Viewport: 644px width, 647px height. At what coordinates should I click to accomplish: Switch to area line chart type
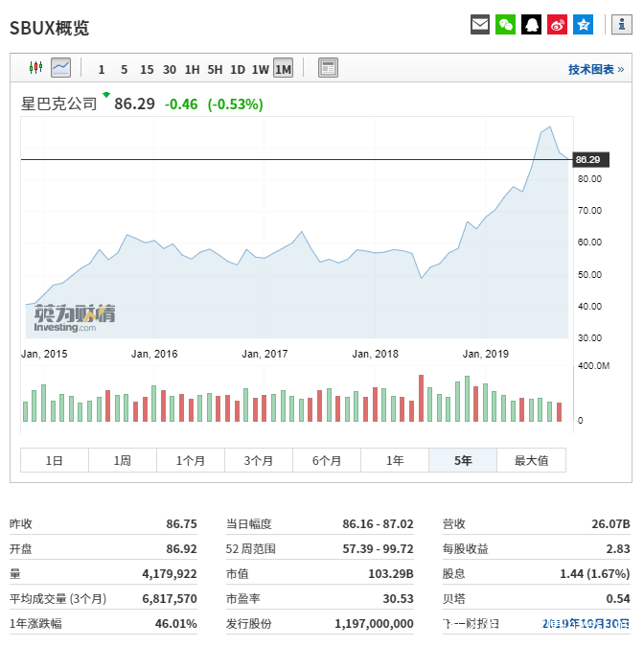coord(60,68)
